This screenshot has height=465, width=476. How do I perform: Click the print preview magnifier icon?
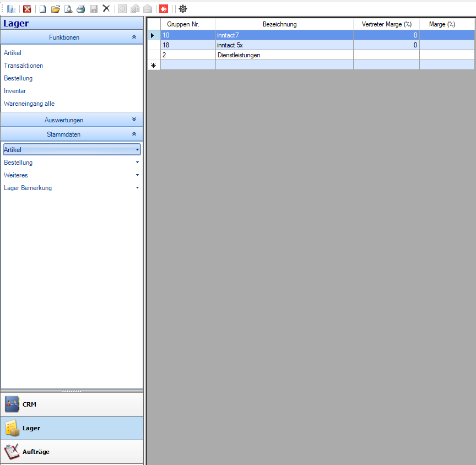click(68, 9)
